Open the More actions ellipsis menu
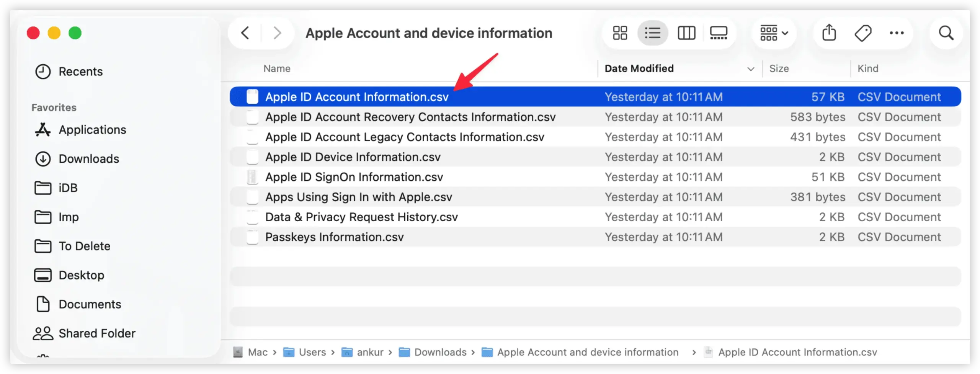The image size is (980, 374). pos(897,33)
